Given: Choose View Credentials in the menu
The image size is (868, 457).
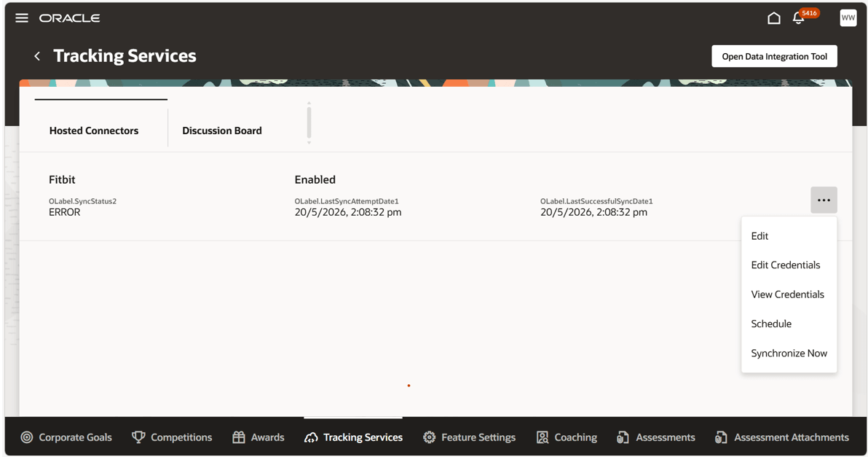Looking at the screenshot, I should click(789, 294).
